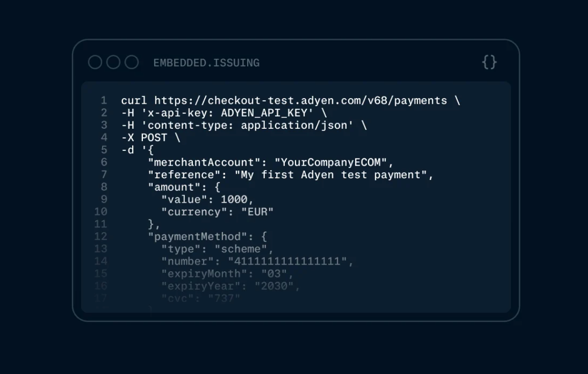Click the '-X POST' line
Image resolution: width=588 pixels, height=374 pixels.
(x=151, y=138)
